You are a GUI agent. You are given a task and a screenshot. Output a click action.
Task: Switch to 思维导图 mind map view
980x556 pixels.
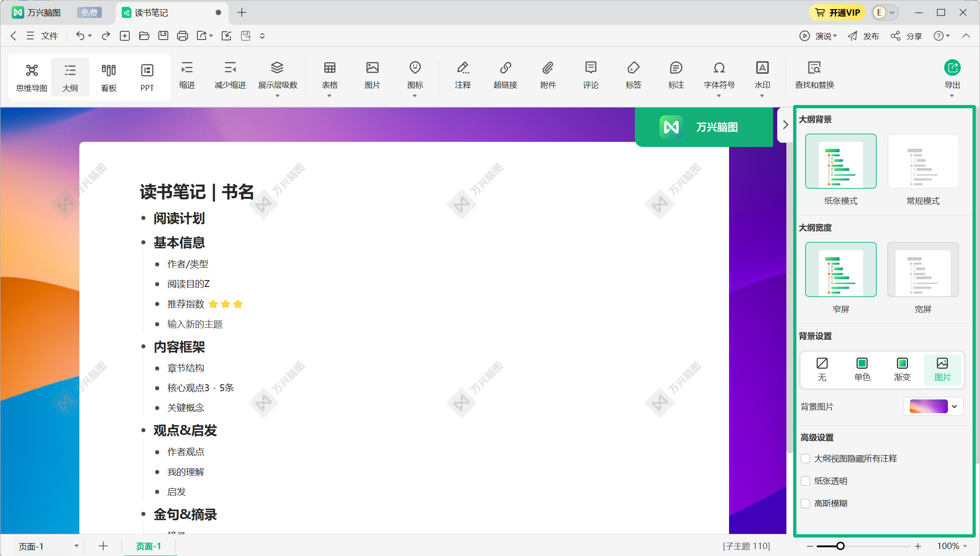tap(32, 77)
